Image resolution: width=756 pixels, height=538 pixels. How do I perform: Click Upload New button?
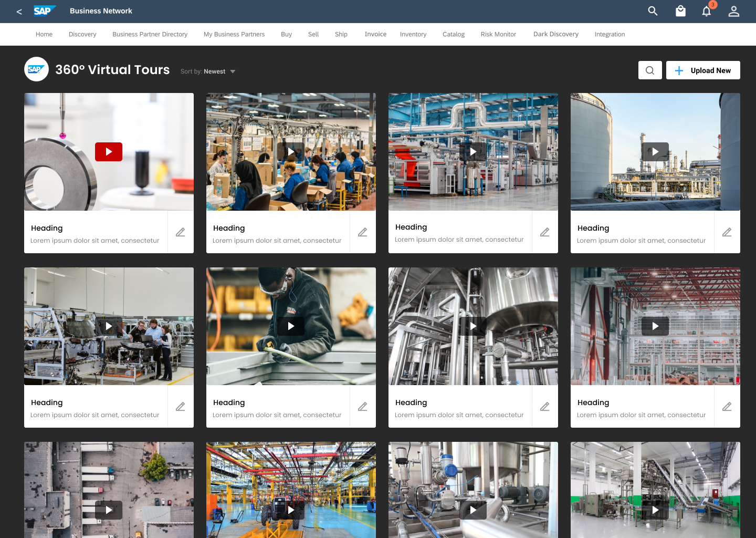tap(703, 70)
